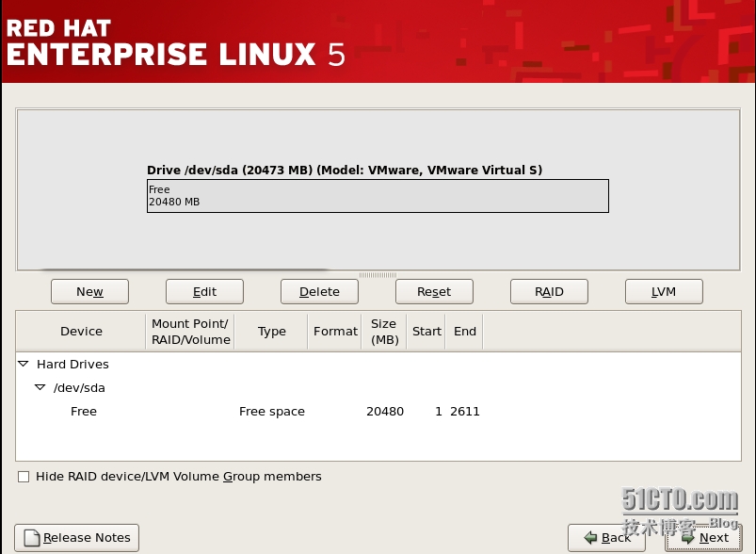Collapse the /dev/sda tree node
This screenshot has width=756, height=554.
tap(40, 387)
